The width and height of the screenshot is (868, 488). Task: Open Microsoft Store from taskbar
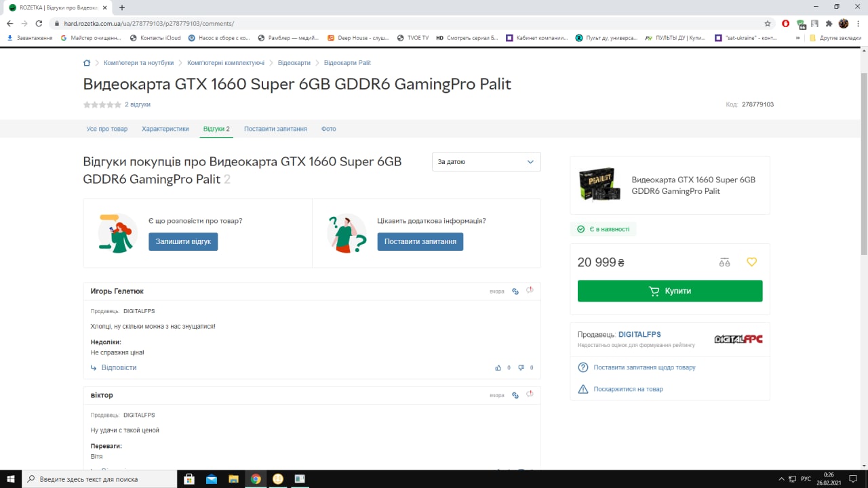coord(189,479)
